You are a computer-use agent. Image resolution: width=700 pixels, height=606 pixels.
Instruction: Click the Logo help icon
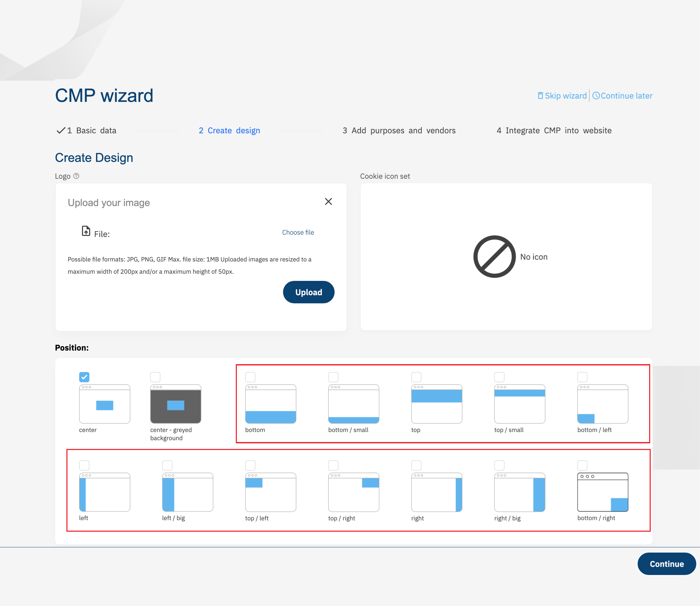click(76, 176)
